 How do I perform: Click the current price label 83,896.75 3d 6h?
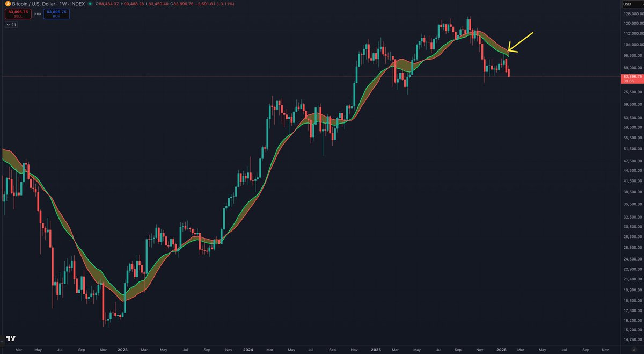click(632, 78)
